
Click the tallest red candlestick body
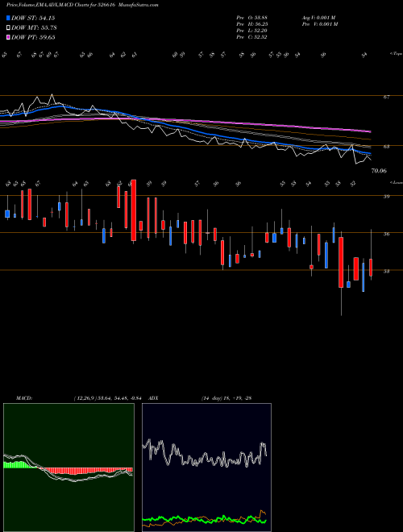pyautogui.click(x=134, y=210)
